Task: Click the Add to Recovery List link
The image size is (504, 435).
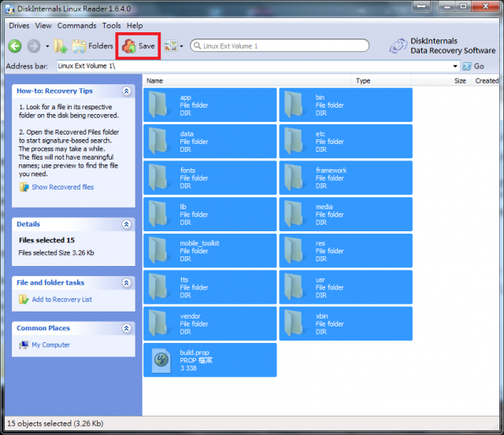Action: 62,300
